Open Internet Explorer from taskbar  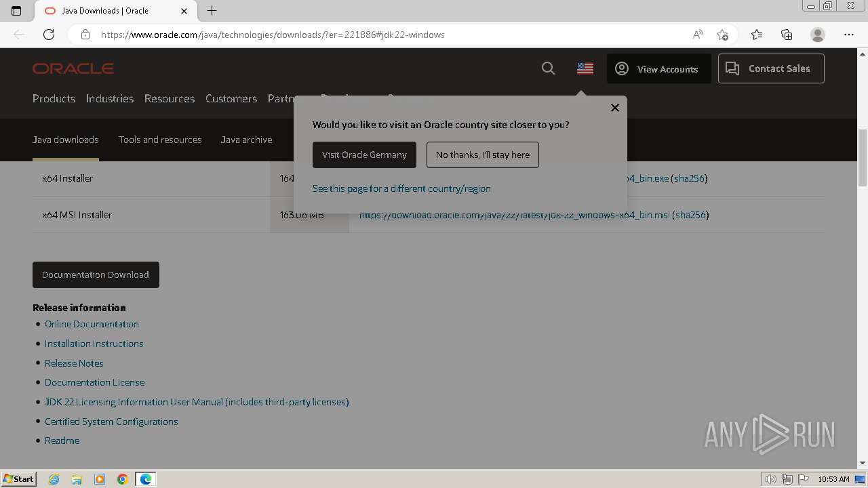point(54,479)
